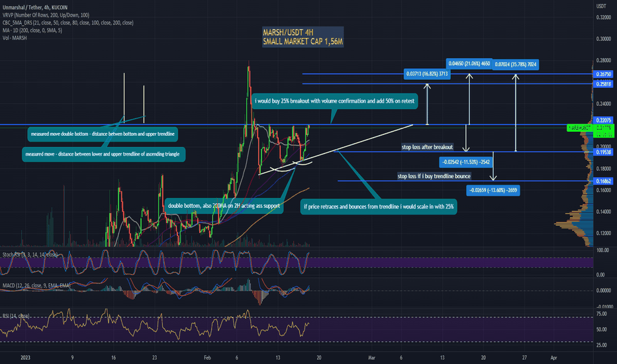
Task: Click the 0.25818 price line label
Action: click(603, 84)
